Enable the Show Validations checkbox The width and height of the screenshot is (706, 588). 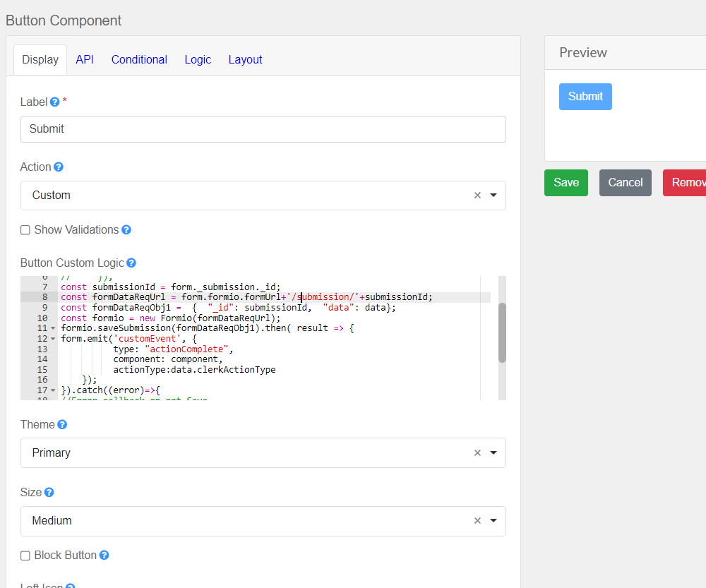click(25, 230)
